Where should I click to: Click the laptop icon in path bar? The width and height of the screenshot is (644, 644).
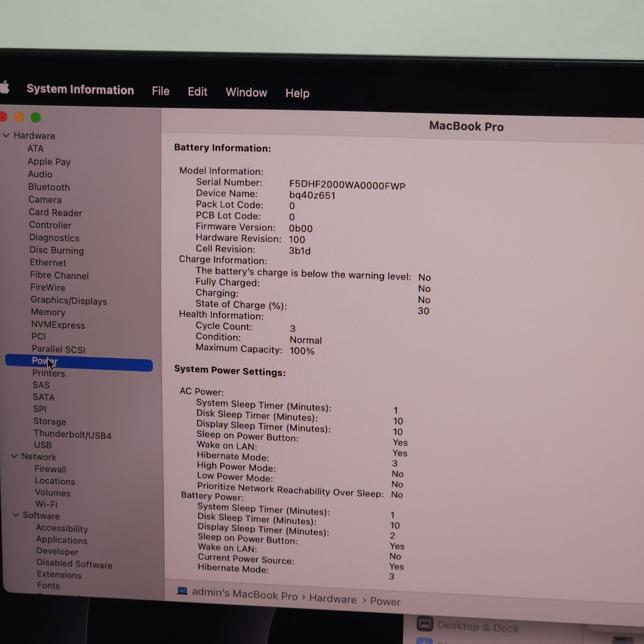182,591
